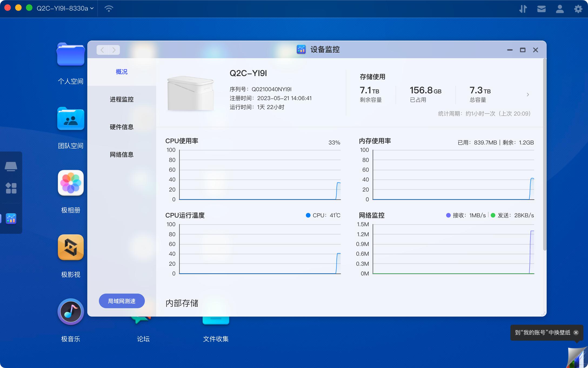
Task: View the 网络信息 panel
Action: (x=122, y=154)
